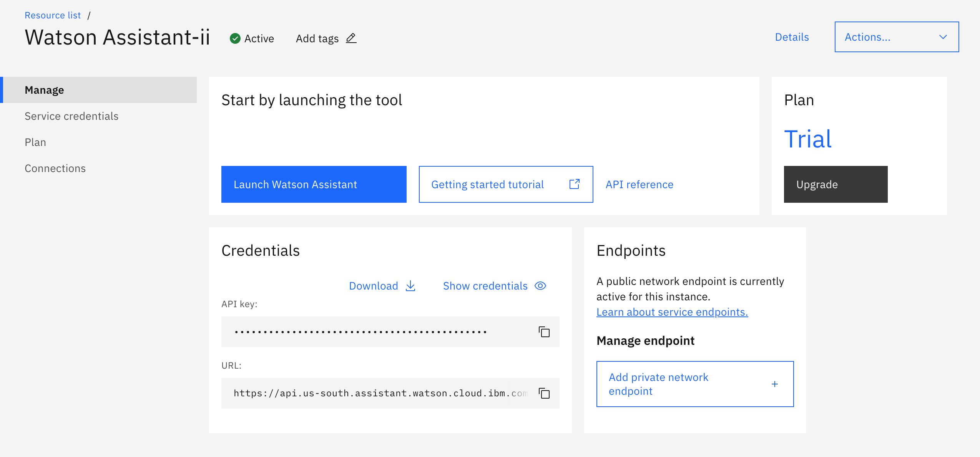Click the Upgrade plan button
This screenshot has height=457, width=980.
(835, 184)
